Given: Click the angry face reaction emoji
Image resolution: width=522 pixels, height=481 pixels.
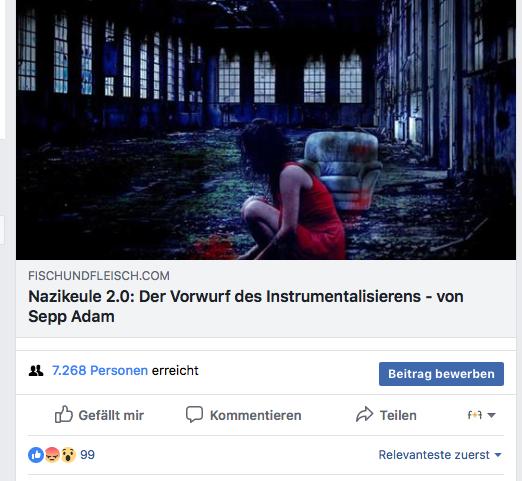Looking at the screenshot, I should (x=52, y=455).
